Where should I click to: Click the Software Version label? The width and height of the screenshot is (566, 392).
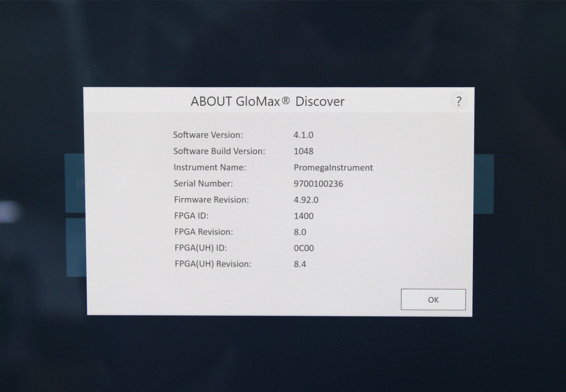point(208,135)
